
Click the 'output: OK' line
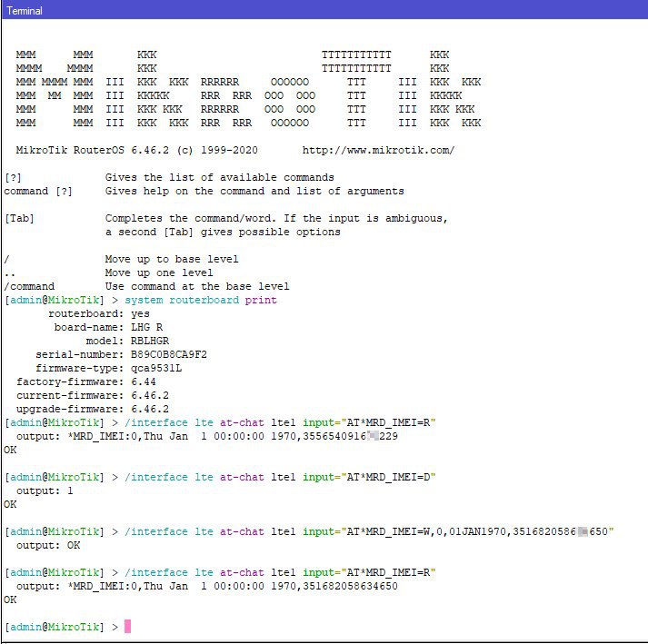click(x=48, y=545)
